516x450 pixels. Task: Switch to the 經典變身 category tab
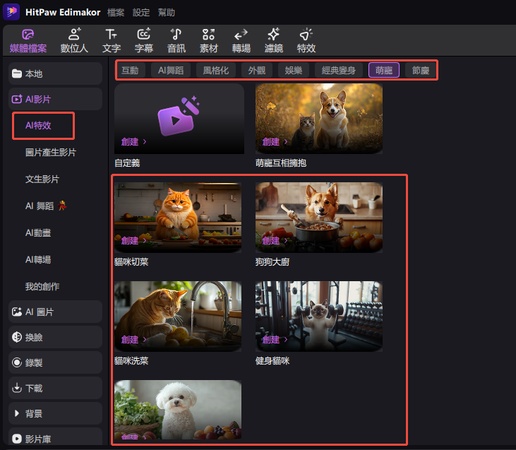pyautogui.click(x=338, y=70)
